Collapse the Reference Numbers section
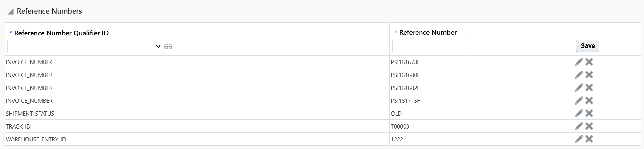Screen dimensions: 644x149 (x=10, y=11)
